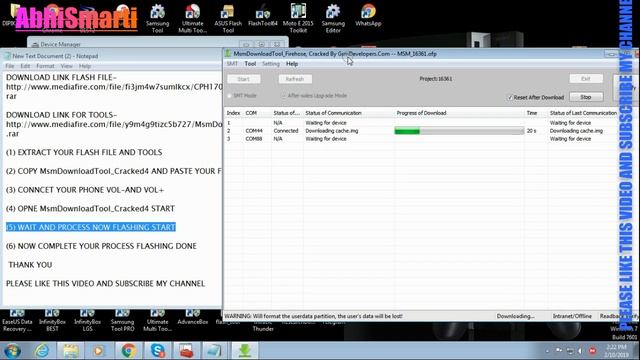Click the green download progress bar for COM44
640x360 pixels.
(459, 131)
